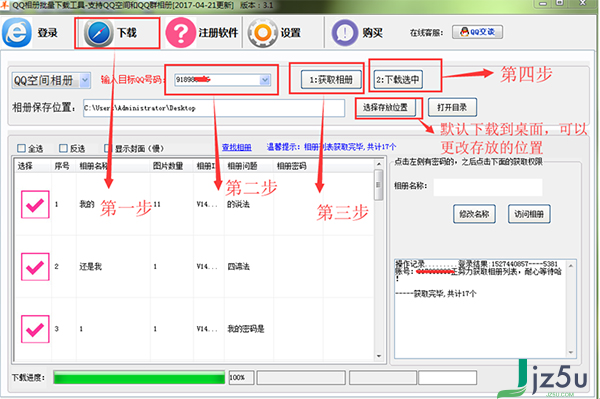Uncheck album row 1 '我的' checkbox

(35, 205)
